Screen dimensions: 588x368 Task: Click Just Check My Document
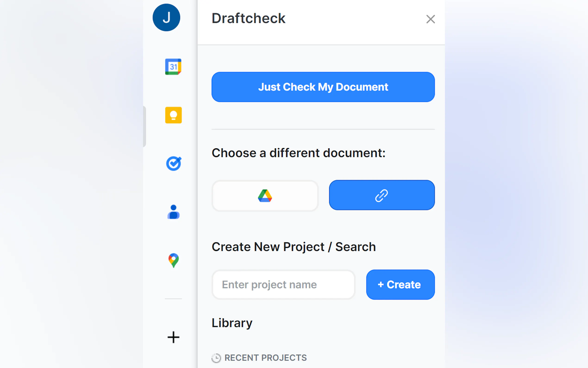click(323, 87)
